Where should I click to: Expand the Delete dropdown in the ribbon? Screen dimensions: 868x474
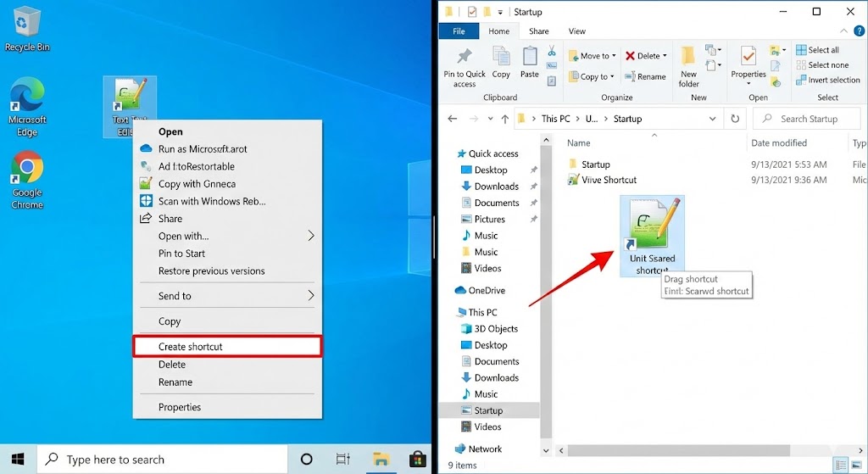[x=662, y=56]
